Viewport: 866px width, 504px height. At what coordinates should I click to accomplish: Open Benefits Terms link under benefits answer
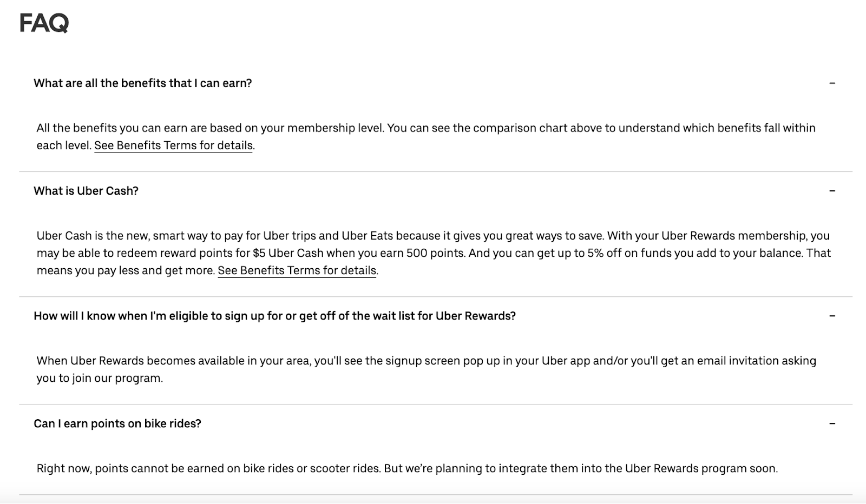(173, 145)
